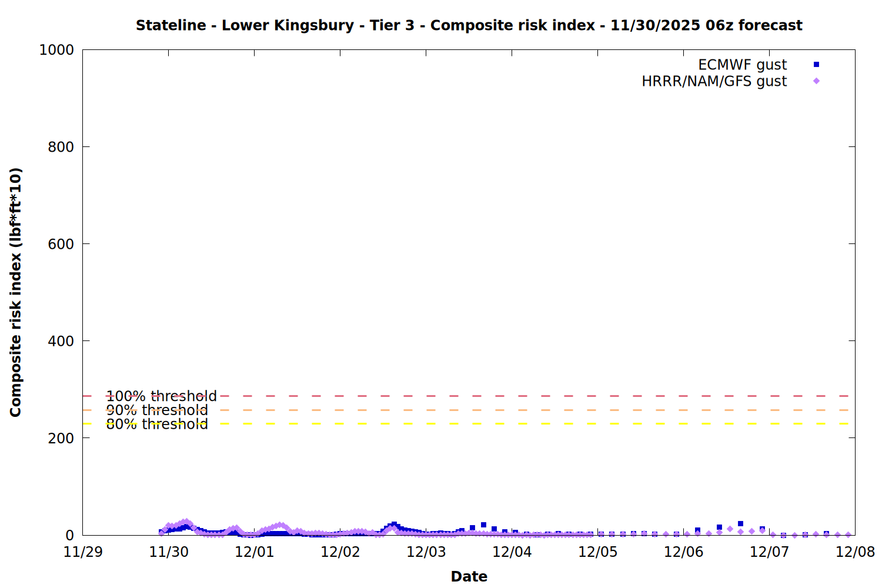Screen dimensions: 882x588
Task: Click the chart title text
Action: [x=469, y=25]
